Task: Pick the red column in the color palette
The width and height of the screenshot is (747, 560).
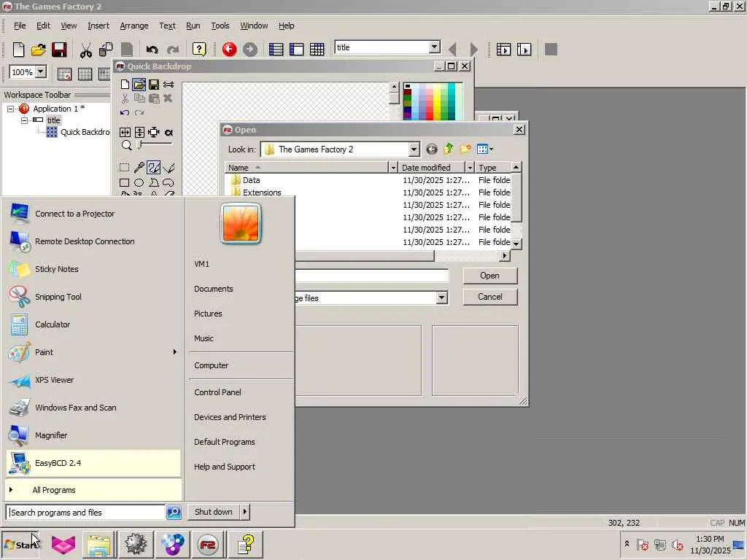Action: pos(429,101)
